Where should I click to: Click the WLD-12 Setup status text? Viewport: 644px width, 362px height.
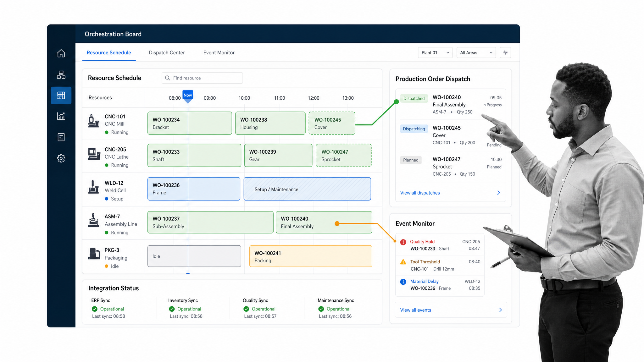pyautogui.click(x=117, y=199)
